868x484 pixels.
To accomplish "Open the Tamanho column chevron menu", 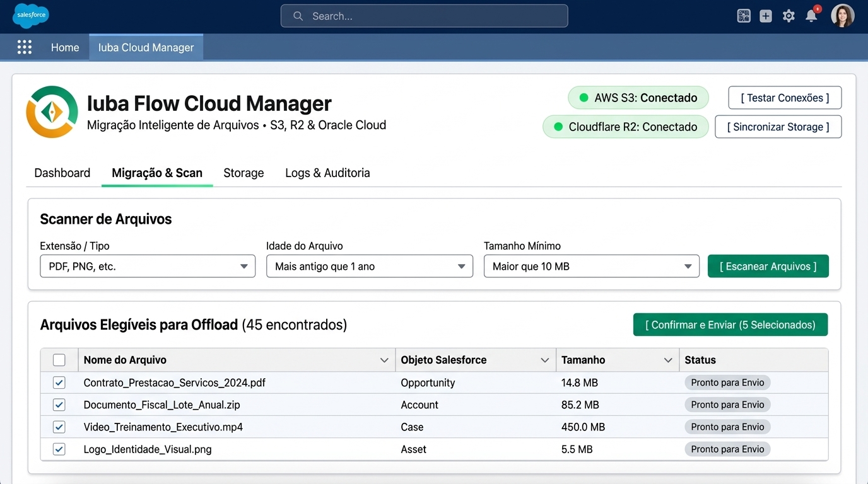I will click(668, 360).
